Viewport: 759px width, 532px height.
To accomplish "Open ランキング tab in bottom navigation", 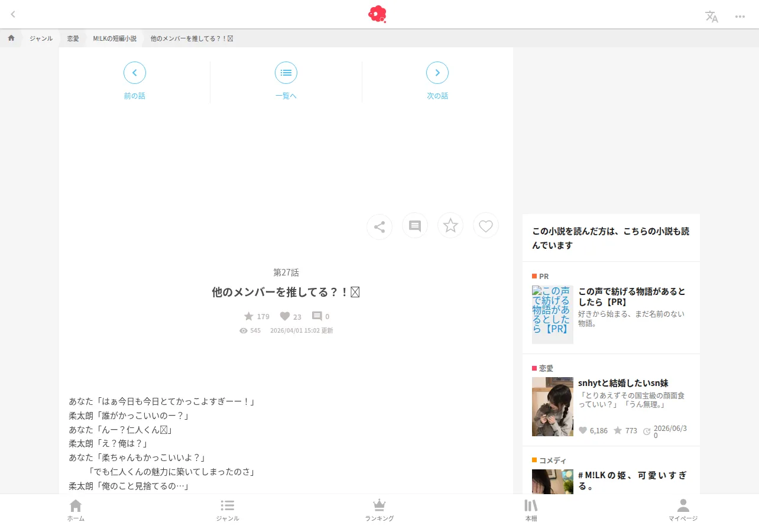I will [x=379, y=511].
